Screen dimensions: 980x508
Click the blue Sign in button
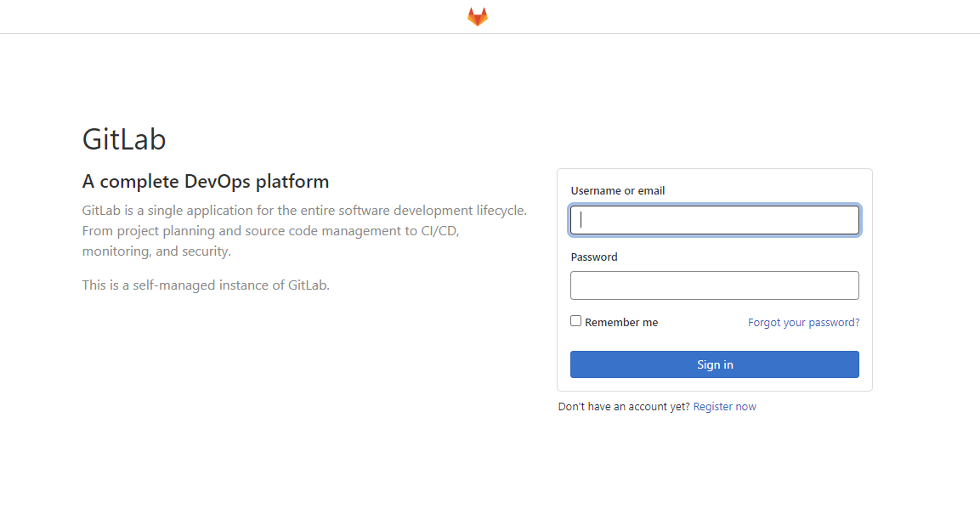[714, 364]
